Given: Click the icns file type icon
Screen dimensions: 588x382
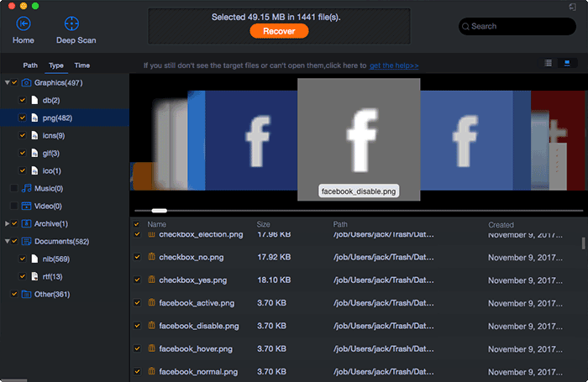Looking at the screenshot, I should point(34,135).
